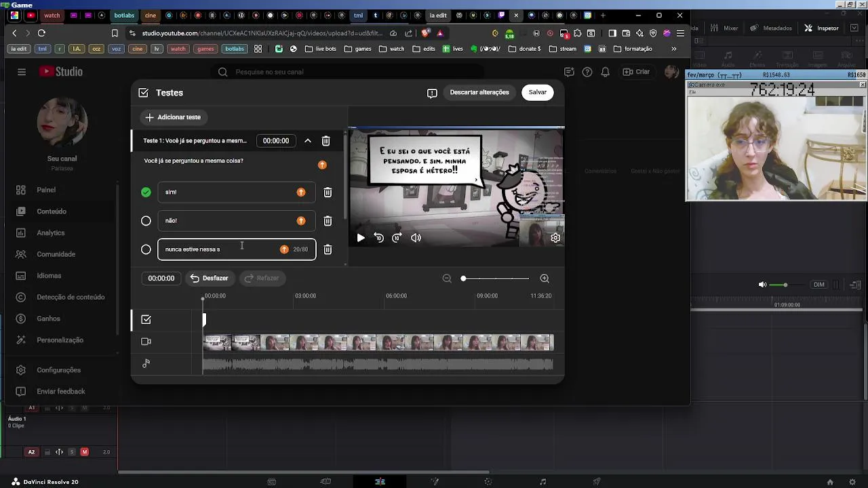Go back in the browser

point(14,33)
